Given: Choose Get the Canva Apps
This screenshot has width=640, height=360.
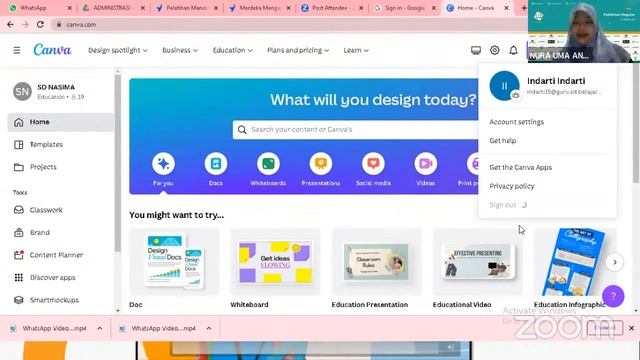Looking at the screenshot, I should click(520, 167).
